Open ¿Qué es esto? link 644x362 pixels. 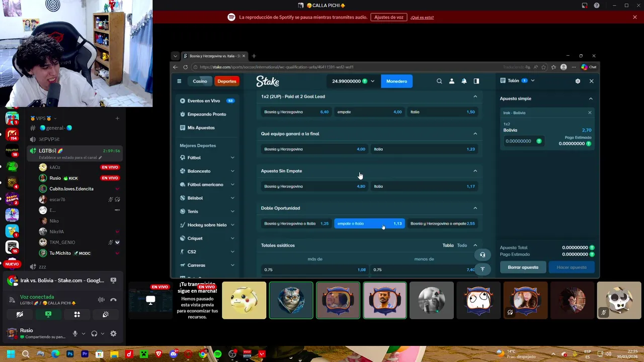click(422, 18)
